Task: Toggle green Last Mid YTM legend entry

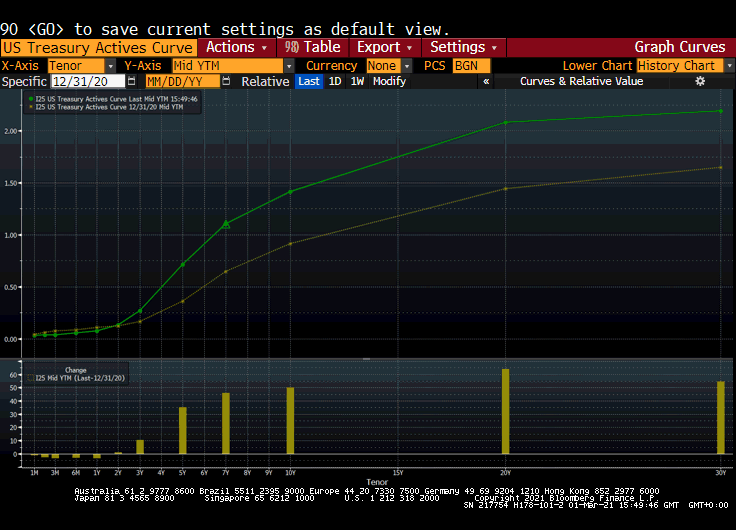Action: [x=114, y=99]
